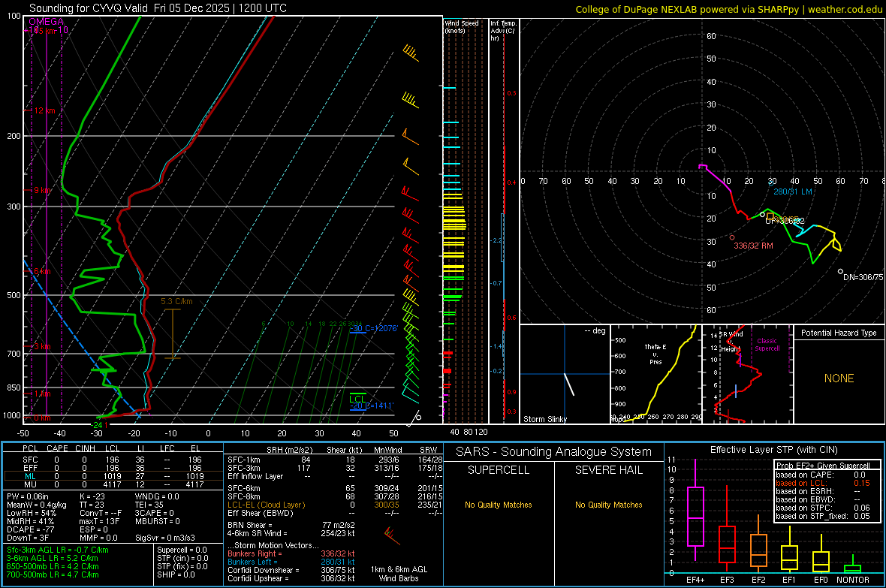Viewport: 886px width, 588px height.
Task: Click the 1km & 6km AGL Wind Barbs caption
Action: click(399, 574)
